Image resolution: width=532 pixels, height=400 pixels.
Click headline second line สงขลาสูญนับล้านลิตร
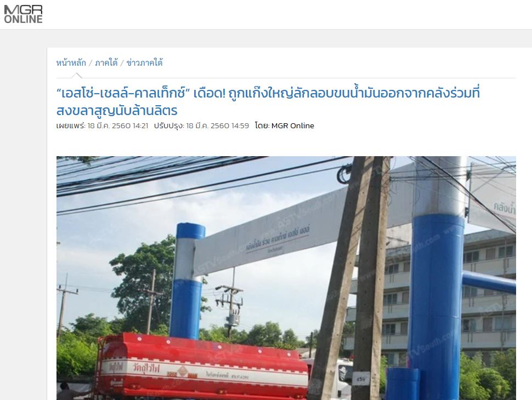point(117,111)
